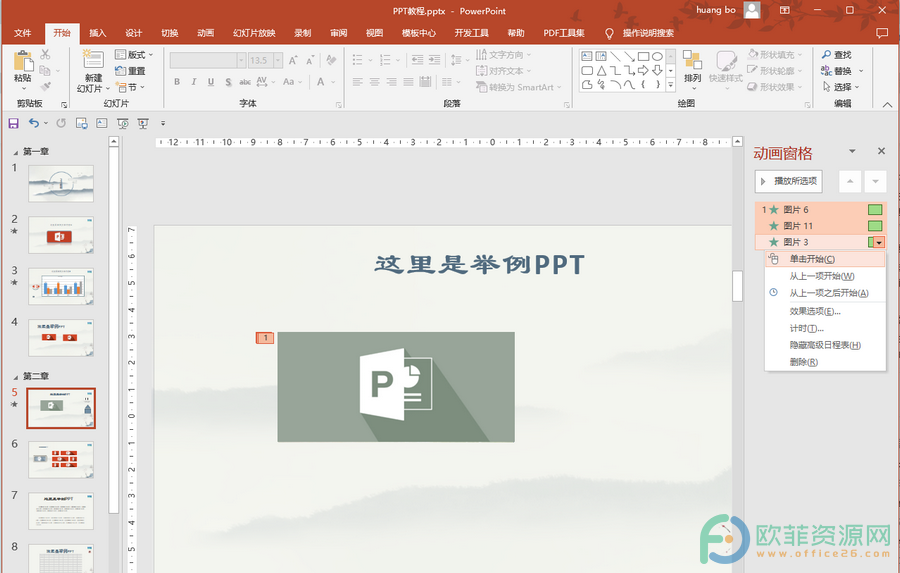The image size is (900, 573).
Task: Click the Format Painter brush icon
Action: click(45, 87)
